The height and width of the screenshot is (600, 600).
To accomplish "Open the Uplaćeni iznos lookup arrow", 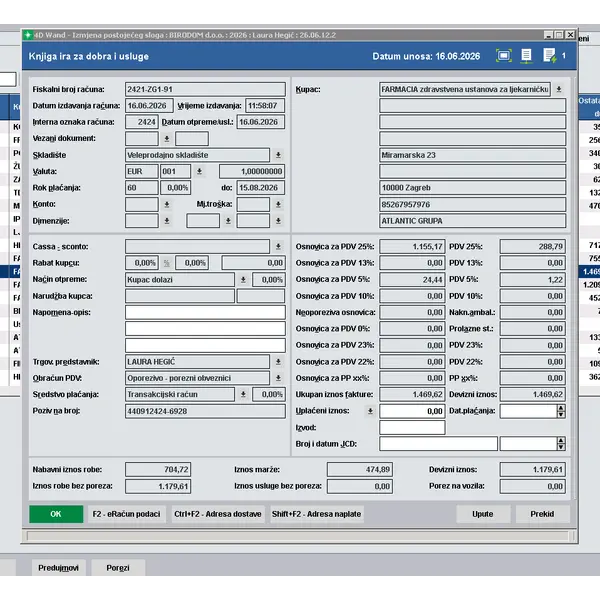I will [370, 411].
